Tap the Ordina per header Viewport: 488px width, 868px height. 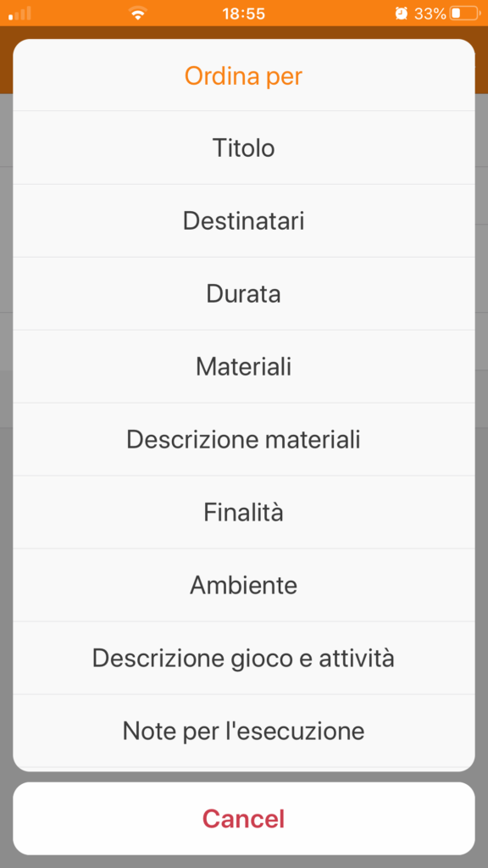(x=243, y=75)
